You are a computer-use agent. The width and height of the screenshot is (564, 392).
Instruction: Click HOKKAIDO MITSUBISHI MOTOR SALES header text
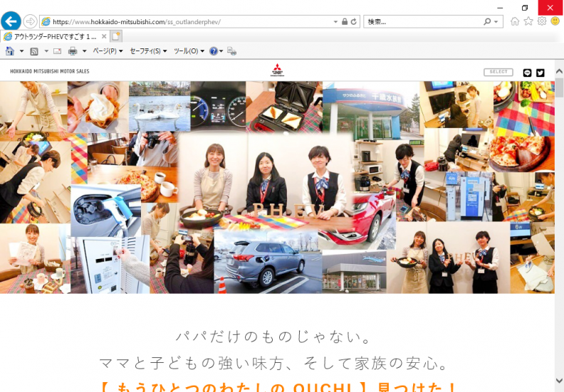pos(50,72)
